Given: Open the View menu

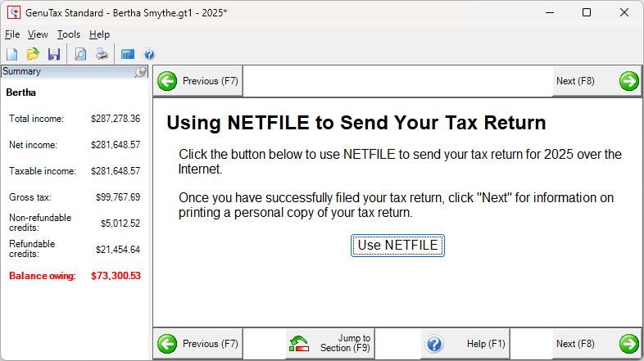Looking at the screenshot, I should (x=38, y=34).
